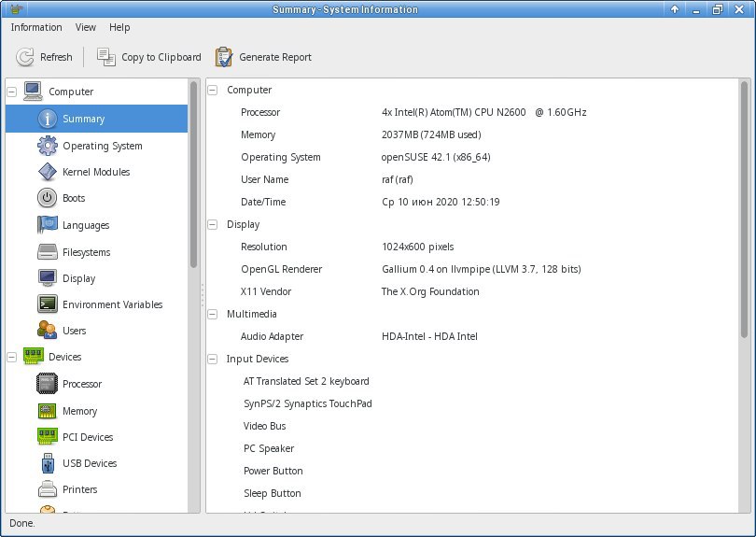
Task: Open the Filesystems drive icon
Action: (48, 252)
